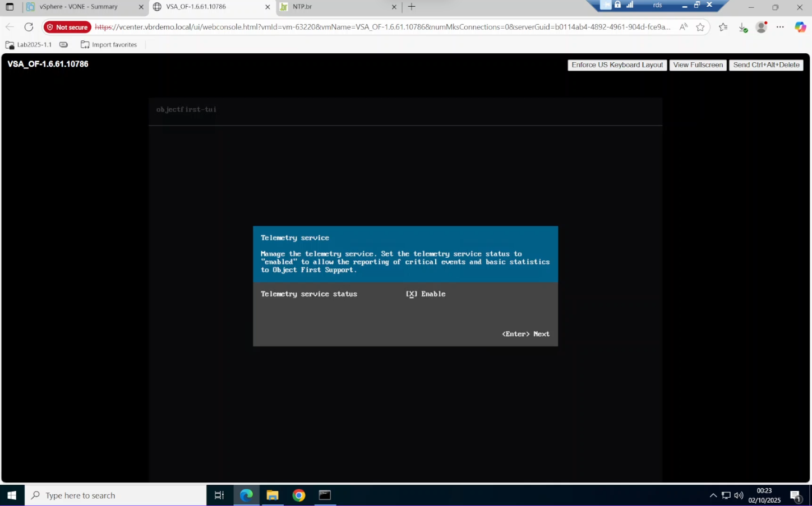Click the Task View taskbar icon
This screenshot has width=812, height=506.
(219, 495)
